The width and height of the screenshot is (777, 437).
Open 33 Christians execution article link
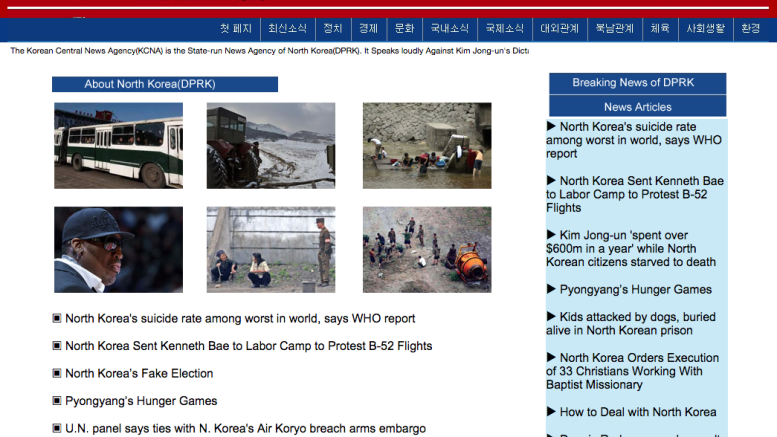click(633, 371)
